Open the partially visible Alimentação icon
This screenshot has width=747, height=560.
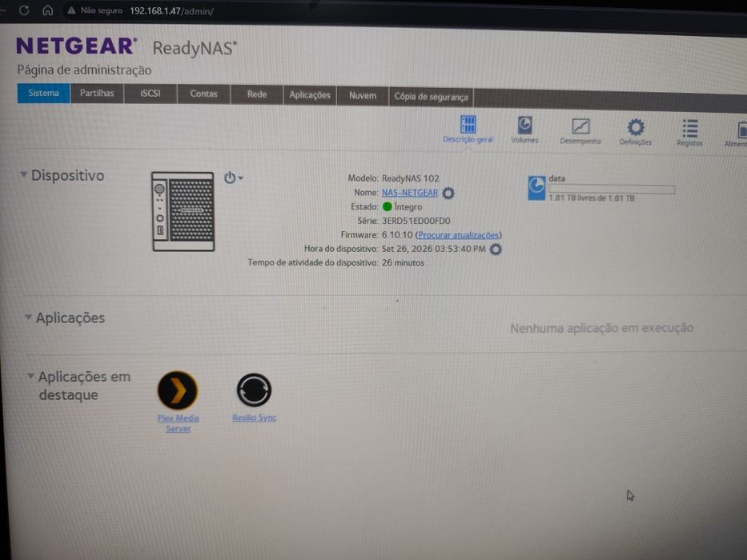(741, 130)
